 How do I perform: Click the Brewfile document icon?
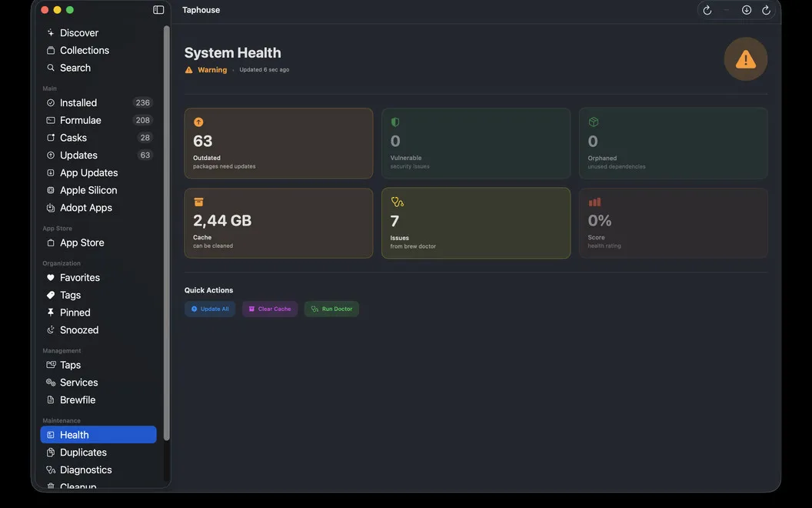click(51, 399)
